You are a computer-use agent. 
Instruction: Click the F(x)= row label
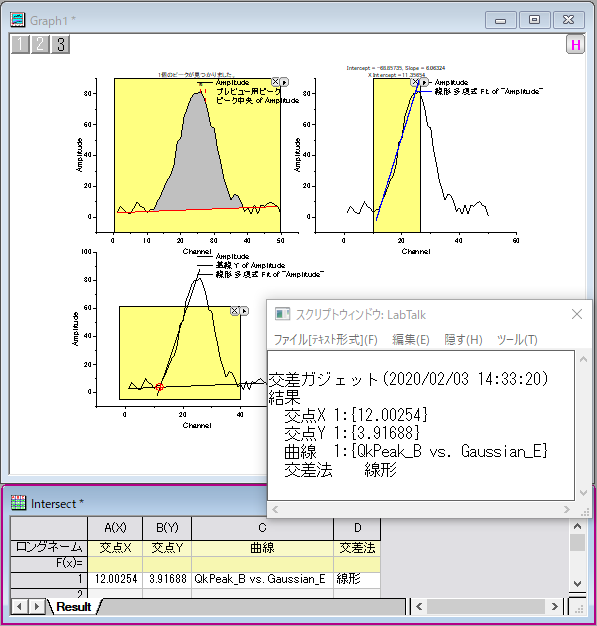coord(49,564)
